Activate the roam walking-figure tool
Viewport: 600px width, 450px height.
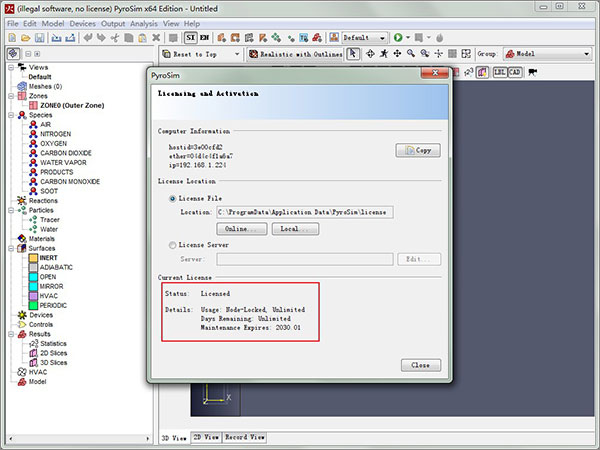click(384, 54)
